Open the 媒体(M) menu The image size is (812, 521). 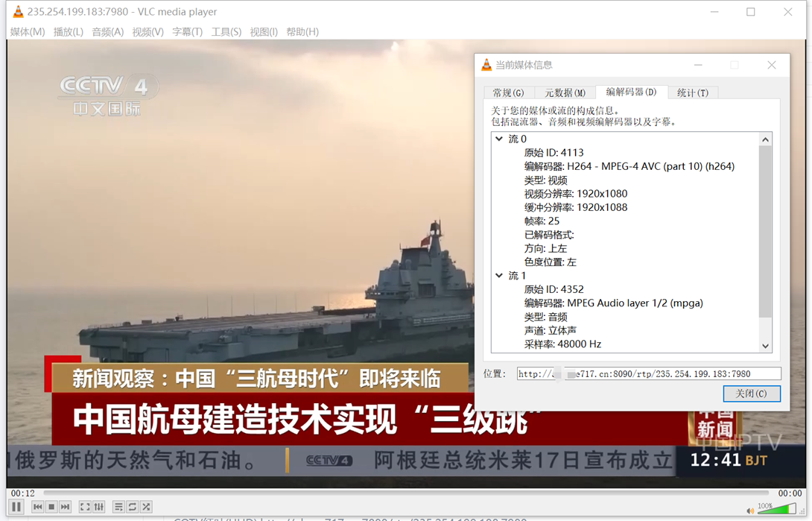pos(28,32)
